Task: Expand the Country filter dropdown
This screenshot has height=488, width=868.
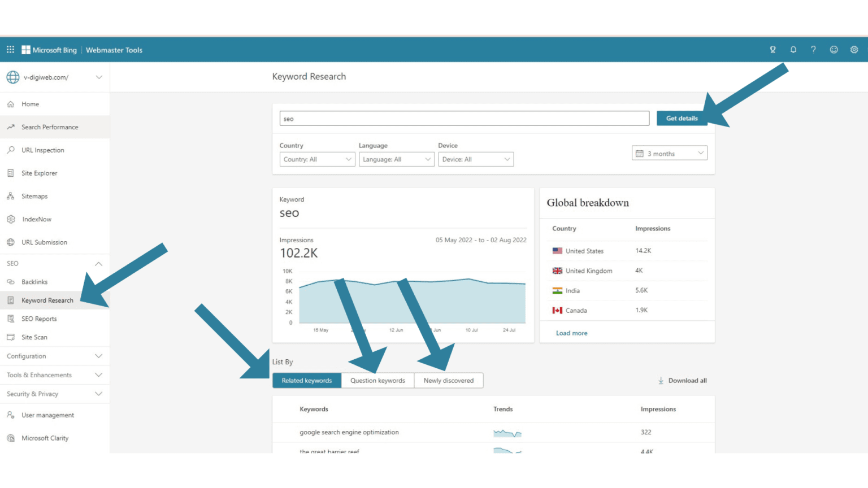Action: point(317,159)
